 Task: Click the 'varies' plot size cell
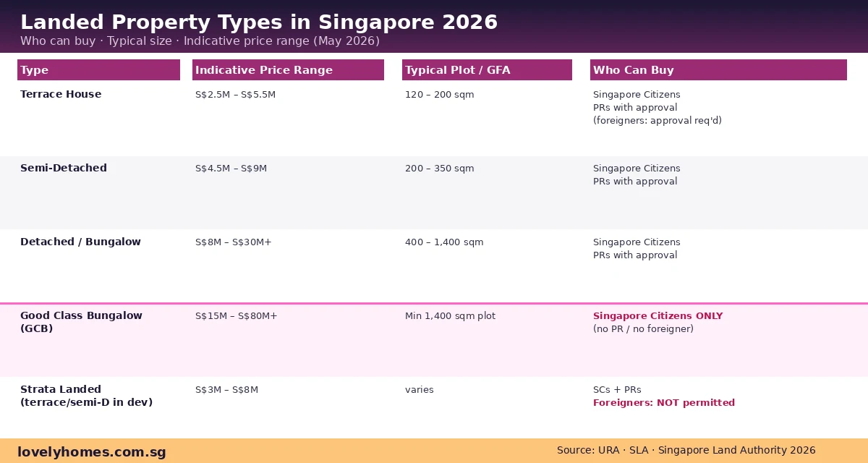(x=420, y=390)
